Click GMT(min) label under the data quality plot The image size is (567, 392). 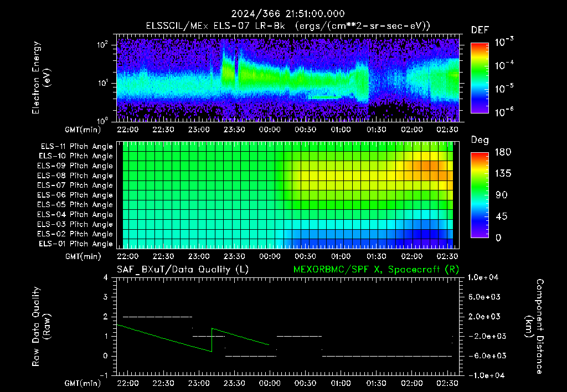point(83,383)
